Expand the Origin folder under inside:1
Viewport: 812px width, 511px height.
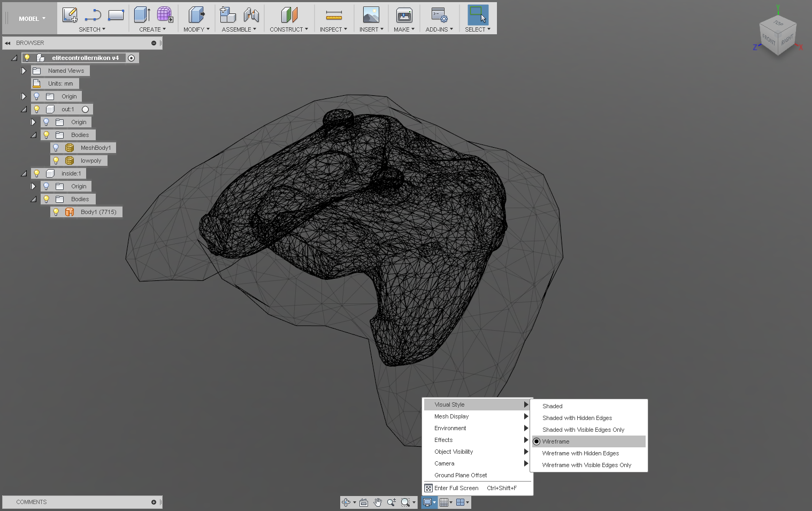pyautogui.click(x=33, y=186)
